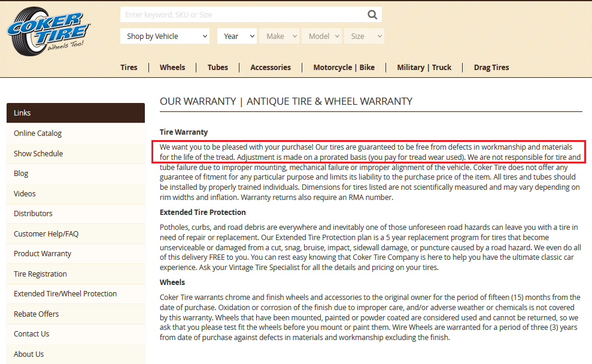This screenshot has height=364, width=592.
Task: Open the Shop by Vehicle dropdown
Action: [x=165, y=37]
